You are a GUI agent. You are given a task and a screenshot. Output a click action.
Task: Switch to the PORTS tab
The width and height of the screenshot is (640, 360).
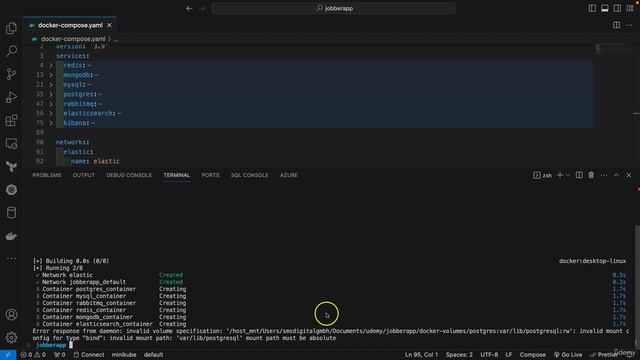pyautogui.click(x=210, y=175)
